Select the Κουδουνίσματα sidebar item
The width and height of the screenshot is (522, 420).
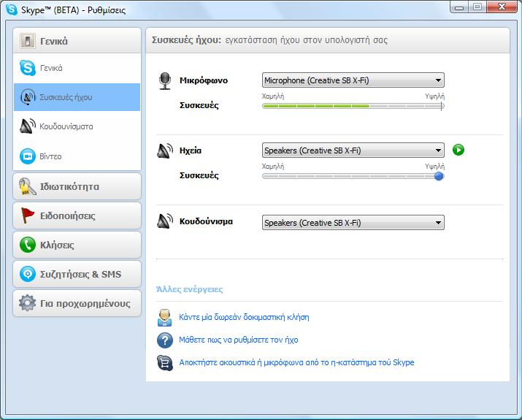[77, 126]
